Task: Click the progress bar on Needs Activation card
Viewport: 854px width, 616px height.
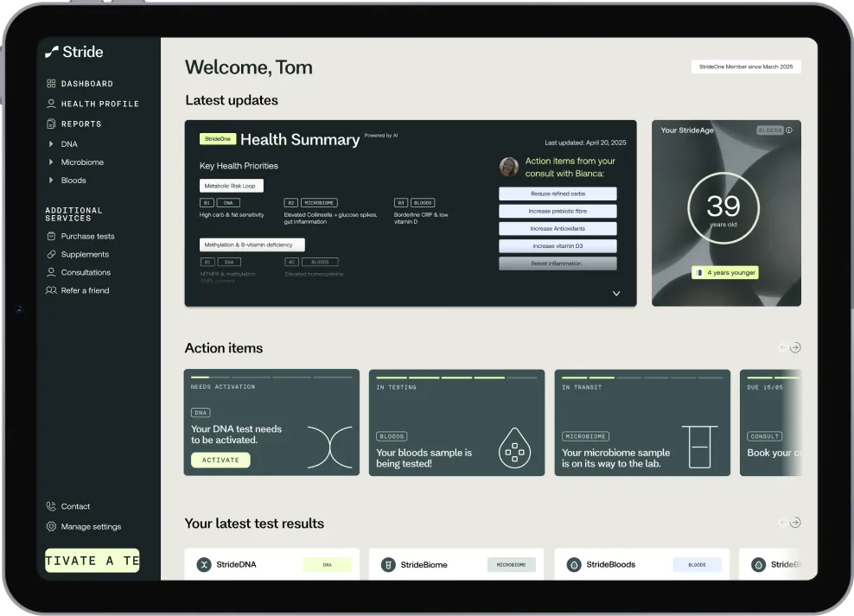Action: pos(271,377)
